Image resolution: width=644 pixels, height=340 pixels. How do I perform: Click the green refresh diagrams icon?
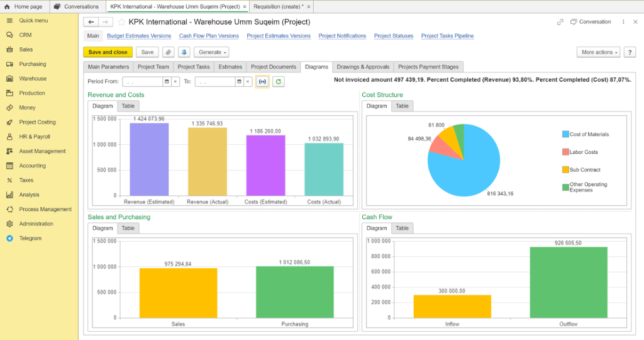coord(278,81)
